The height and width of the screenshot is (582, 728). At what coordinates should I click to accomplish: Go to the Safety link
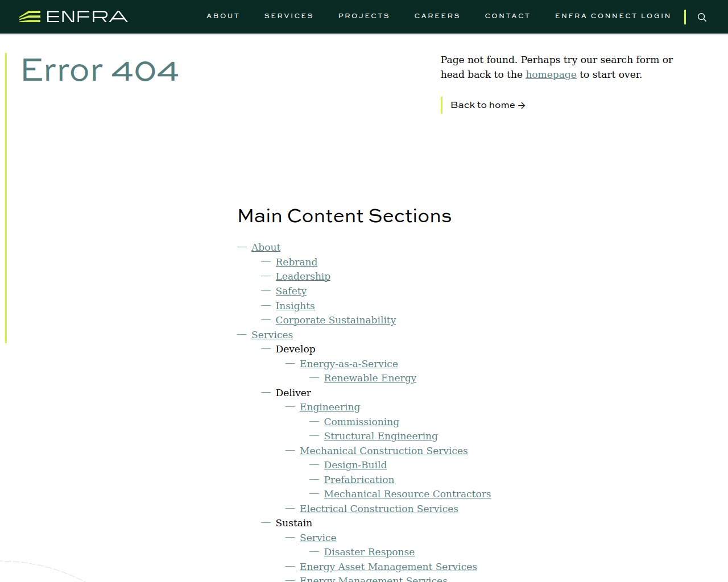pos(291,291)
